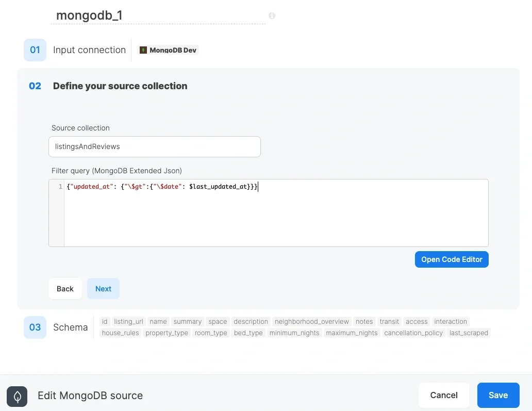Click the Next button
Screen dimensions: 532x411
103,289
